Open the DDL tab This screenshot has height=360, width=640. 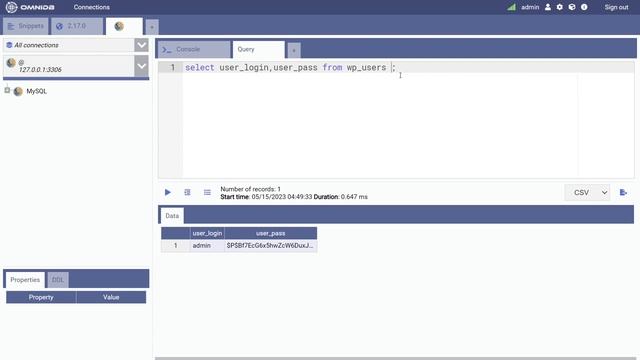[58, 280]
